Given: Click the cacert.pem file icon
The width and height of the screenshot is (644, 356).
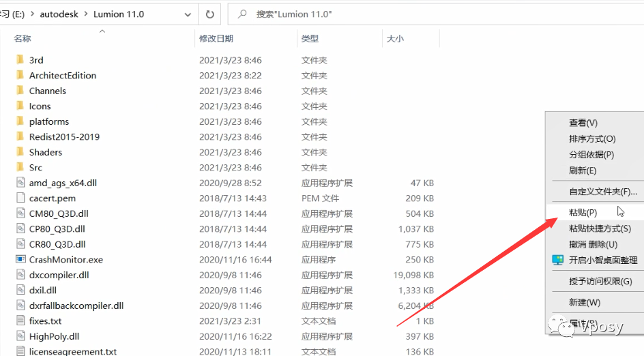Looking at the screenshot, I should 20,198.
